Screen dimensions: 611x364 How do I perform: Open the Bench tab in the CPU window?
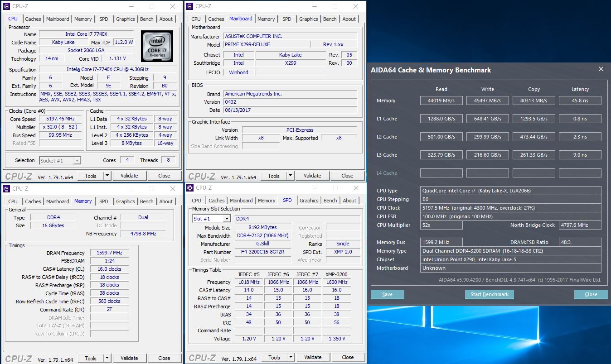pyautogui.click(x=146, y=19)
